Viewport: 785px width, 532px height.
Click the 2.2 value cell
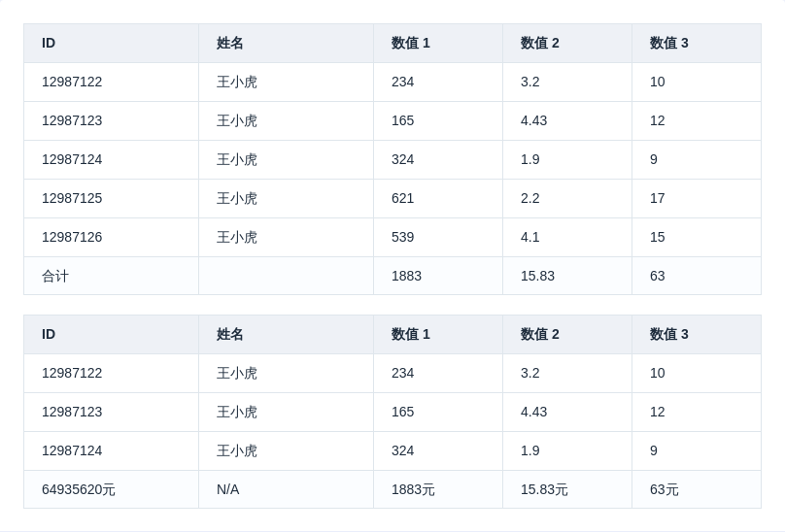pos(529,198)
